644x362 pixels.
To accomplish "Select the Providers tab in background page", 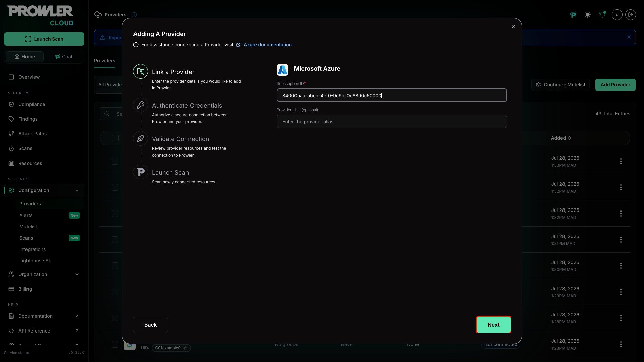I will point(104,61).
